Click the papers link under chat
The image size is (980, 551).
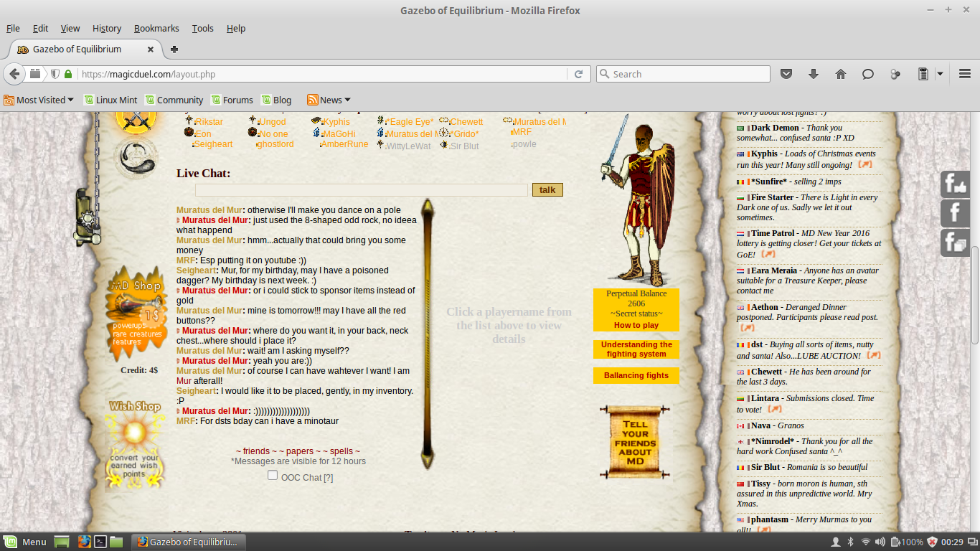pyautogui.click(x=300, y=451)
